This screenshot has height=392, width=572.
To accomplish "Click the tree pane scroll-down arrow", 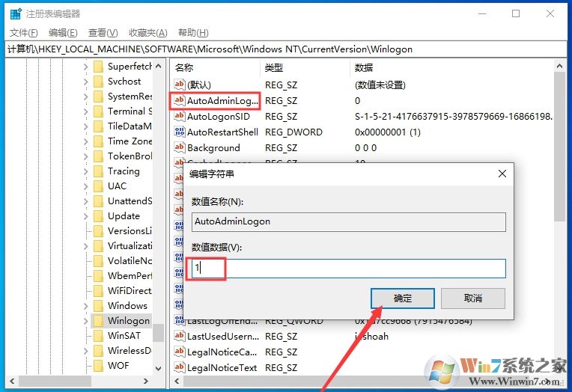I will (158, 368).
